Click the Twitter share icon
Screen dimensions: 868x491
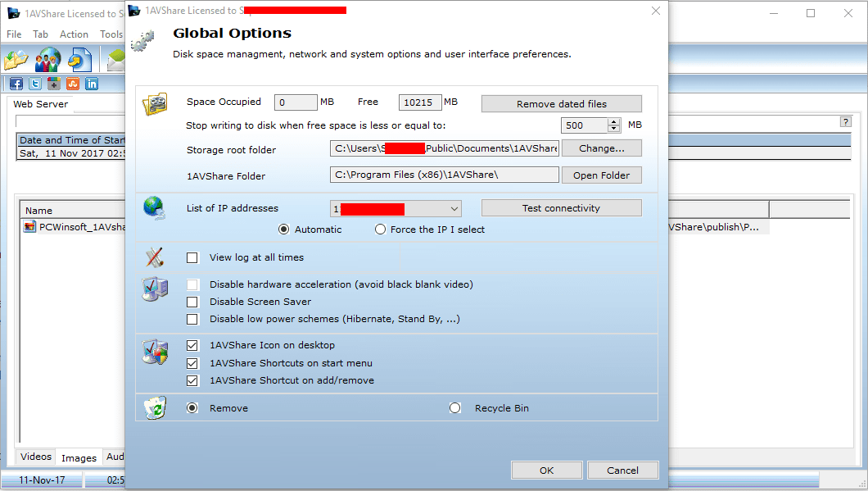tap(35, 83)
